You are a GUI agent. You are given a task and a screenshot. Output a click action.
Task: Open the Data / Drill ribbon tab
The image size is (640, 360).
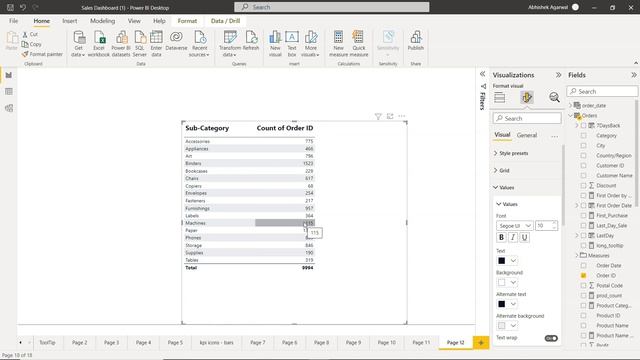[225, 21]
